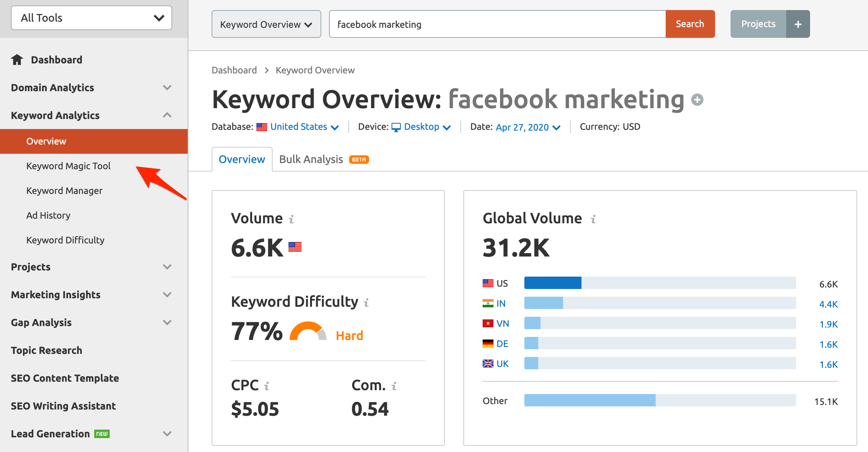Click the Com. info icon
Viewport: 868px width, 452px height.
394,386
